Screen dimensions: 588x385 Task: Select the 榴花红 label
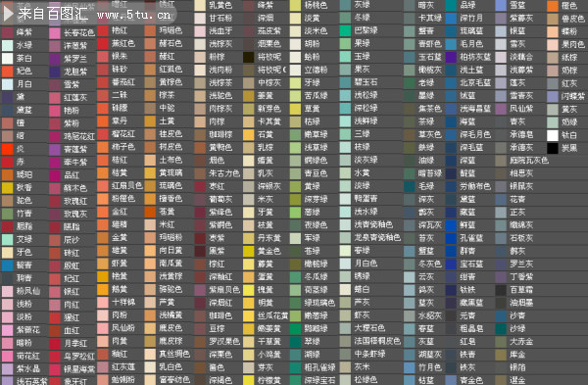click(x=123, y=134)
